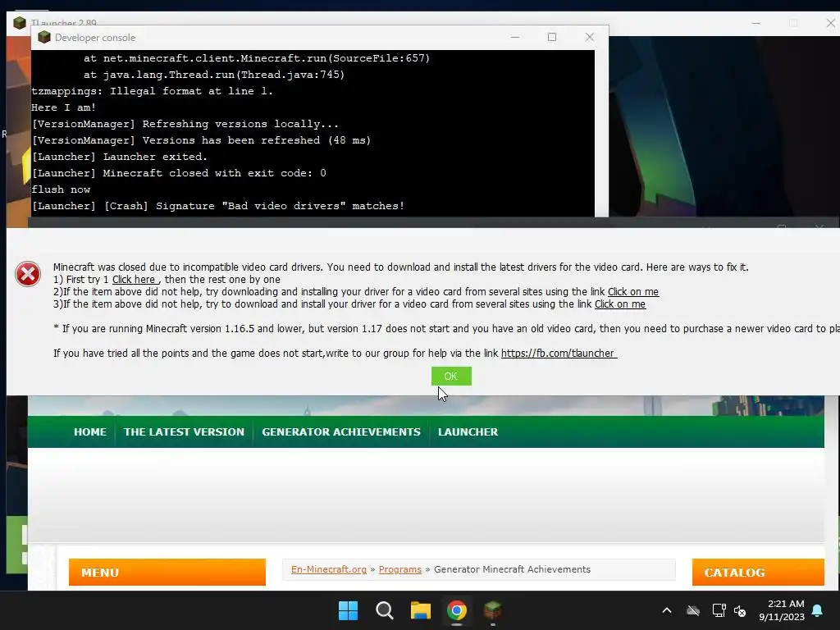This screenshot has width=840, height=630.
Task: Switch to TLauncher Minecraft block taskbar icon
Action: [x=492, y=610]
